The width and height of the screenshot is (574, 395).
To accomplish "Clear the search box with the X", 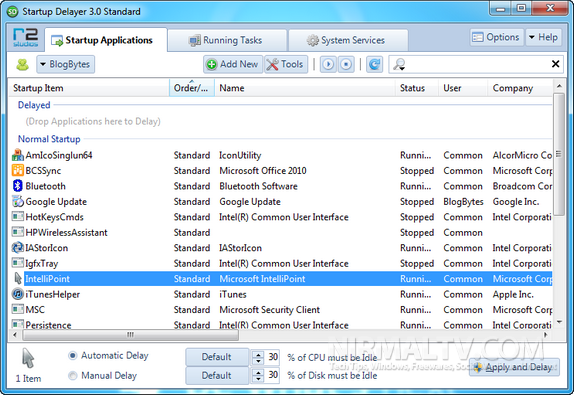I will [555, 64].
